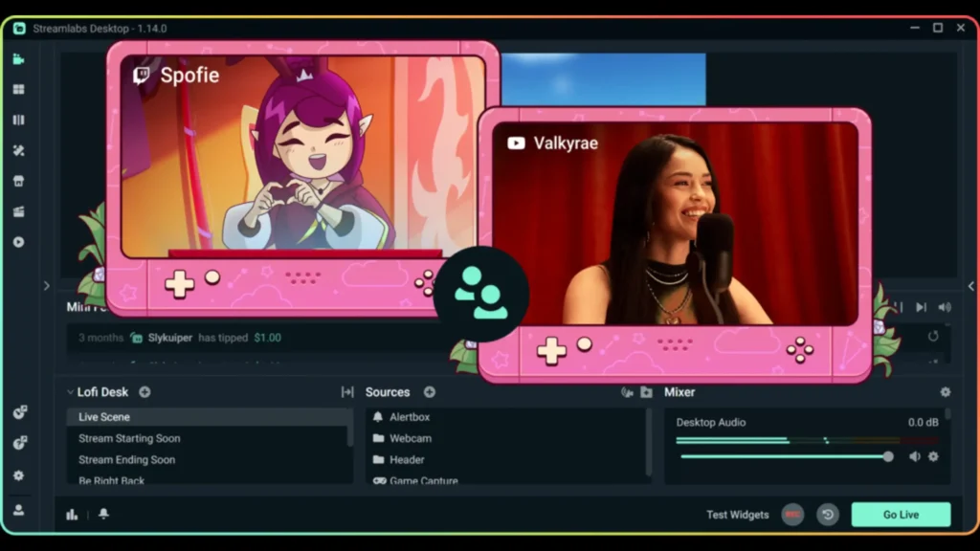Open the Studio Mode columns icon

coord(19,120)
